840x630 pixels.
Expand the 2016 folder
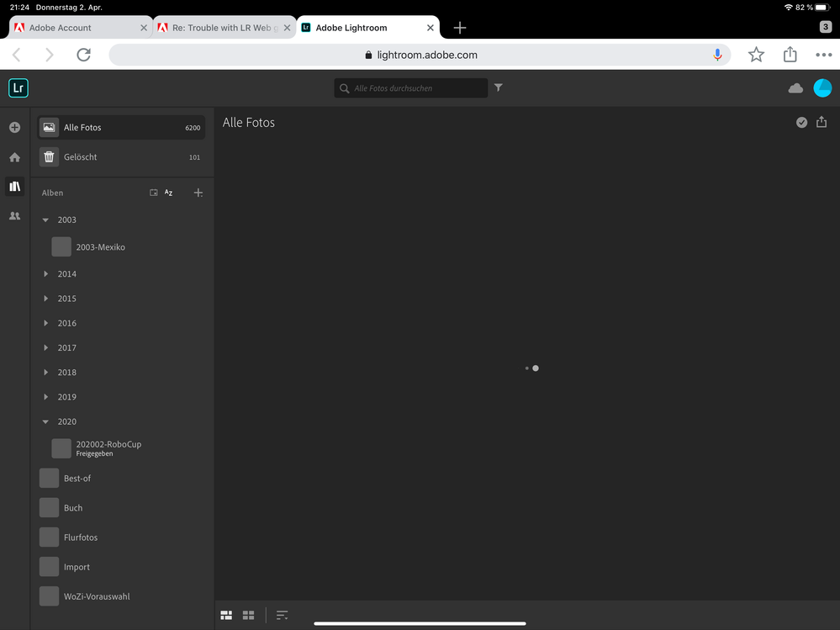[45, 323]
